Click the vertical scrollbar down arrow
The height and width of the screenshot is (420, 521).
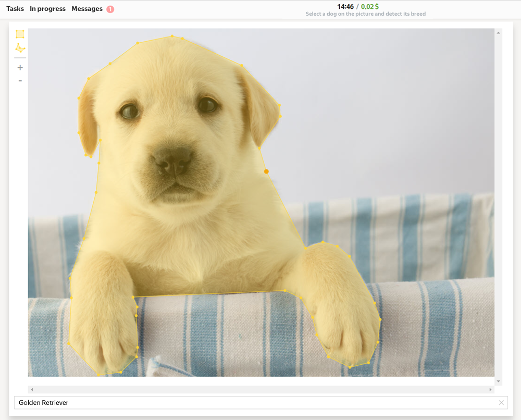pyautogui.click(x=498, y=381)
